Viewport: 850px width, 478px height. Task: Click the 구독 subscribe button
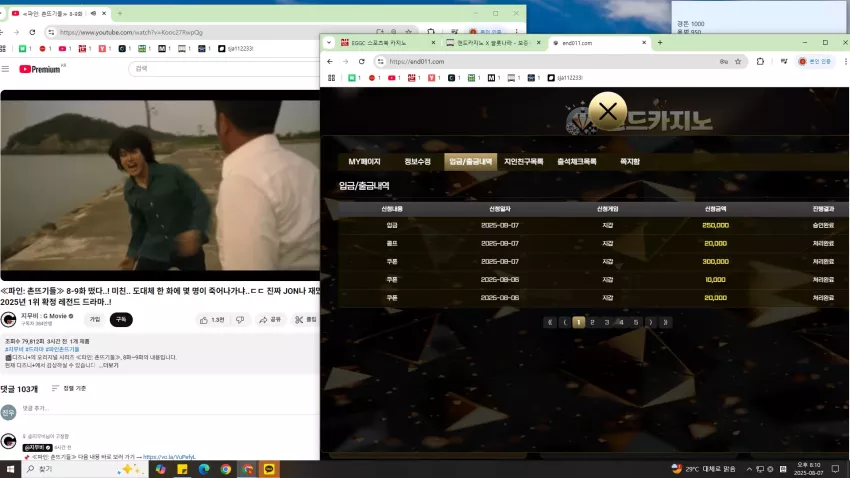tap(121, 320)
